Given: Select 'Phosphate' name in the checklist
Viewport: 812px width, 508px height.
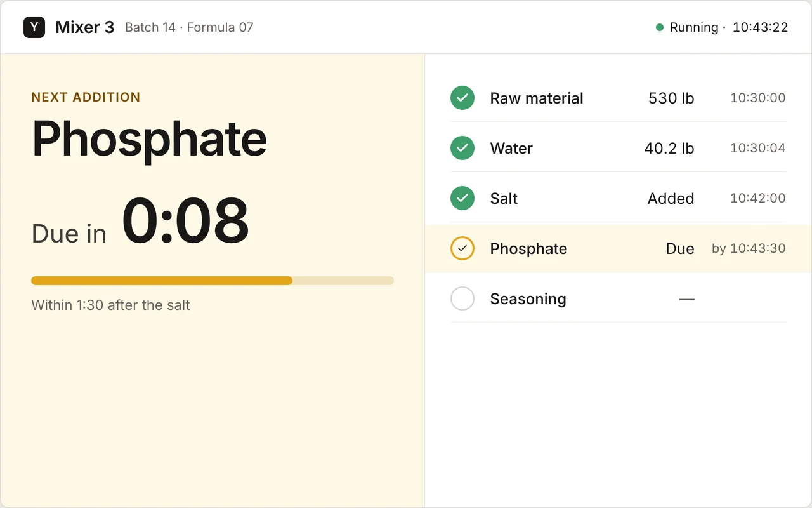Looking at the screenshot, I should pos(528,248).
